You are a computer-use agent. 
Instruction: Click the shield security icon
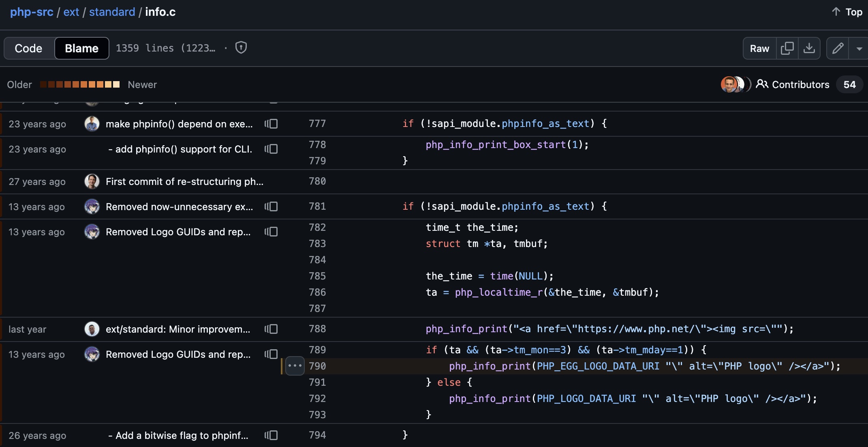(241, 48)
